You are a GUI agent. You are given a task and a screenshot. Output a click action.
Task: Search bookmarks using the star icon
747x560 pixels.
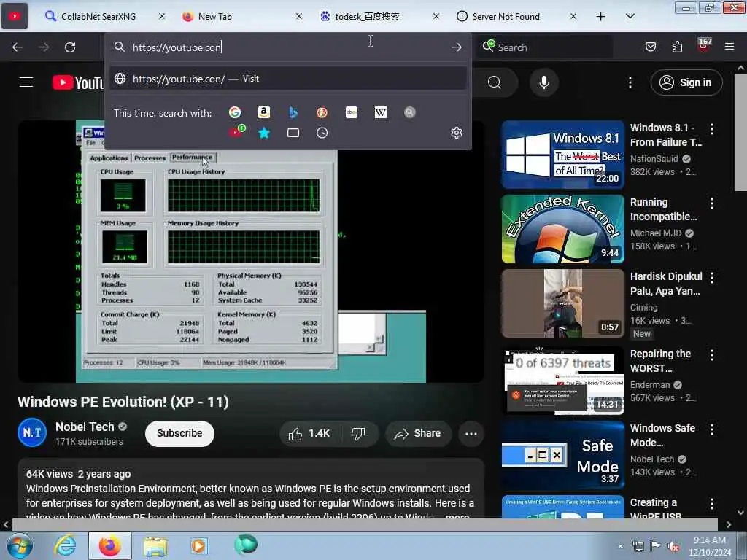(264, 133)
